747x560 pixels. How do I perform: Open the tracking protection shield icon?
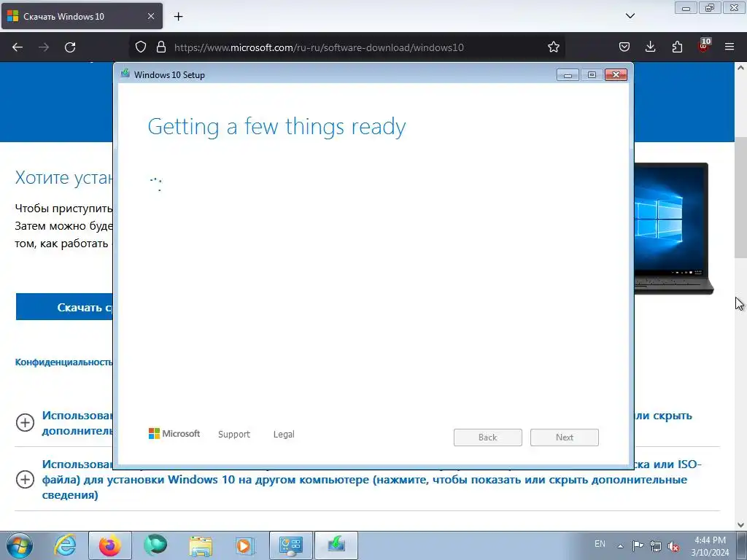tap(141, 47)
